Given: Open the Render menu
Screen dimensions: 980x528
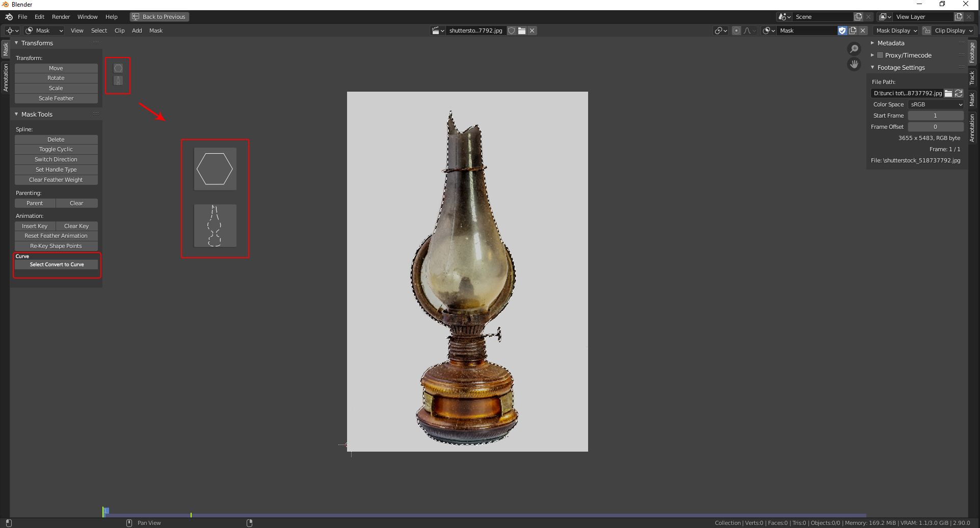Looking at the screenshot, I should tap(61, 17).
